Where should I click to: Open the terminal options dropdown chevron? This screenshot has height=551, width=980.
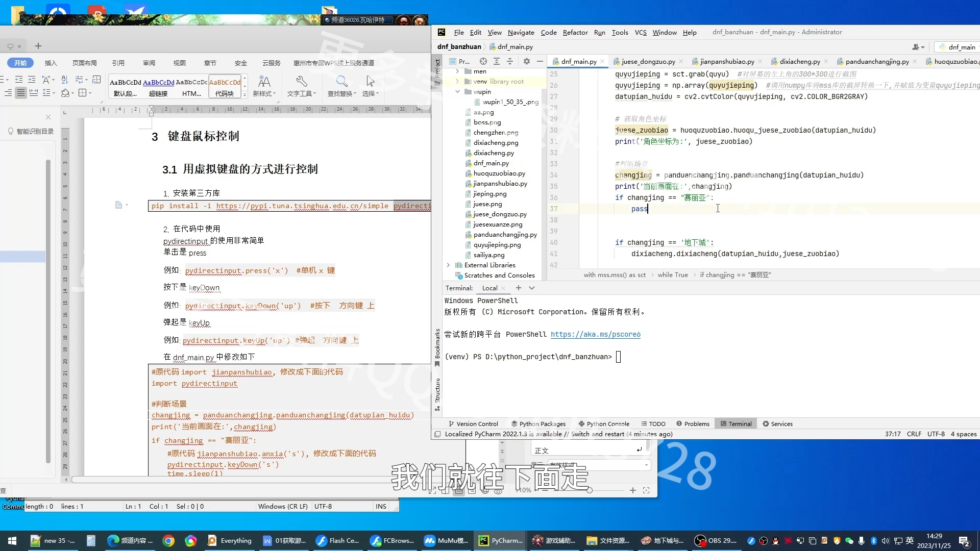click(532, 288)
